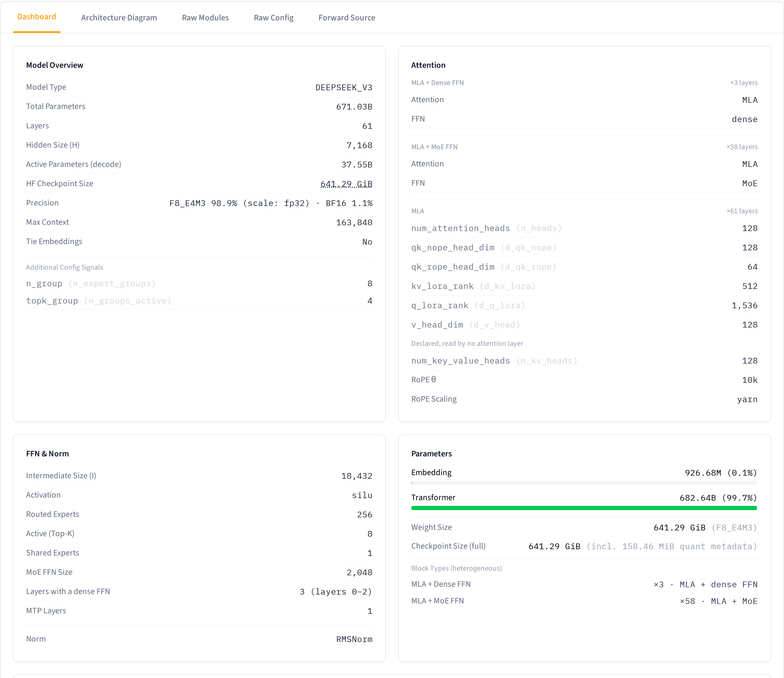Image resolution: width=784 pixels, height=678 pixels.
Task: Click the underlined 641.29 GiB checkpoint size
Action: (346, 184)
